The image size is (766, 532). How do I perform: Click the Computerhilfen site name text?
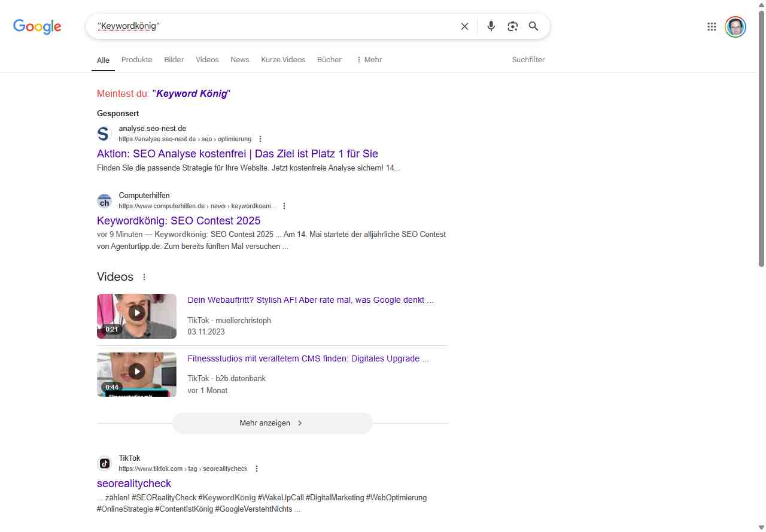click(x=144, y=196)
